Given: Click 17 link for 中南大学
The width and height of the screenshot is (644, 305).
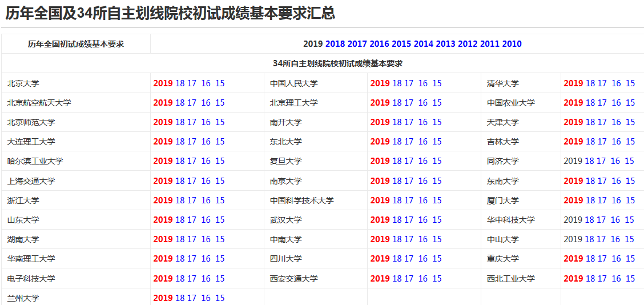Looking at the screenshot, I should point(409,239).
